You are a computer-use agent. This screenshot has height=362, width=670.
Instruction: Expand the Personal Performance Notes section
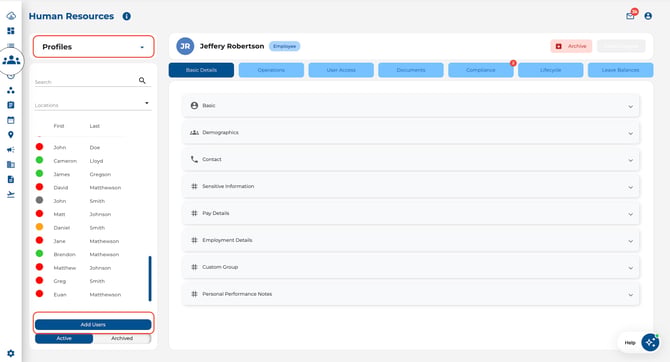(x=411, y=294)
